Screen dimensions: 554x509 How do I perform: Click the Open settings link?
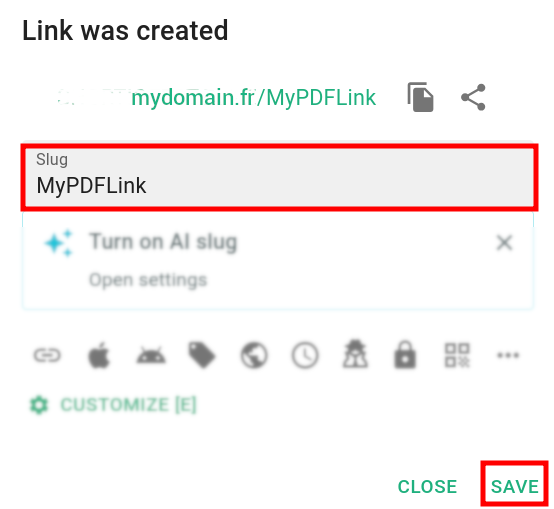148,280
